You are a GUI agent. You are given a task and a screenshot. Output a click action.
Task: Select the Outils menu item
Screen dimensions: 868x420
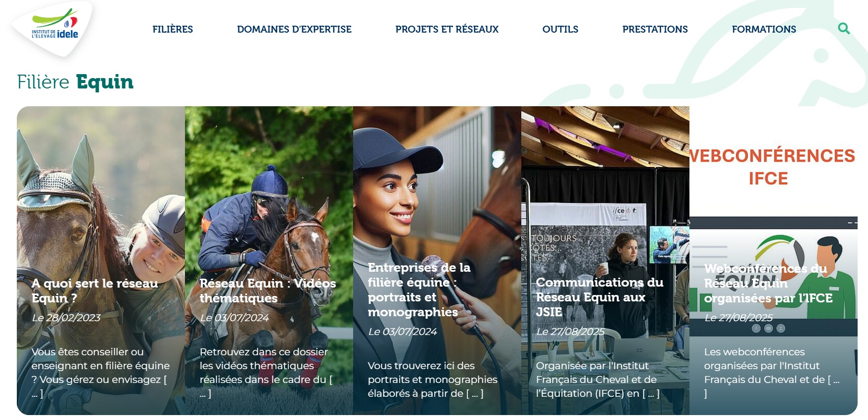pos(560,29)
